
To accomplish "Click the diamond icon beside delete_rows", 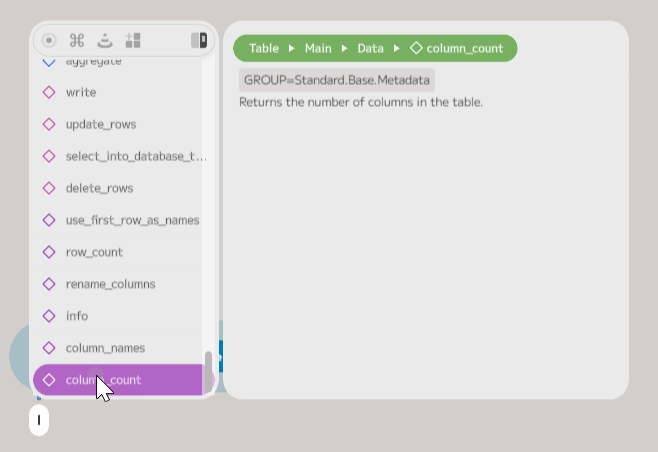I will pos(49,188).
